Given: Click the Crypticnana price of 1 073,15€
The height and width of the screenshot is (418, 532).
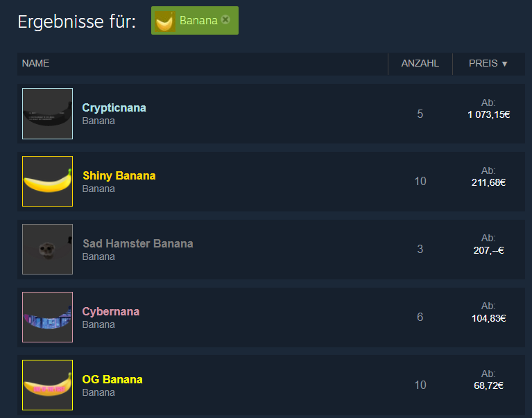Looking at the screenshot, I should [x=488, y=114].
